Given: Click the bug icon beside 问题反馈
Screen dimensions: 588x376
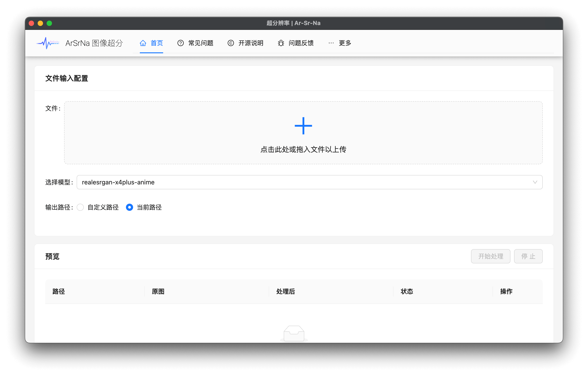Looking at the screenshot, I should coord(281,43).
